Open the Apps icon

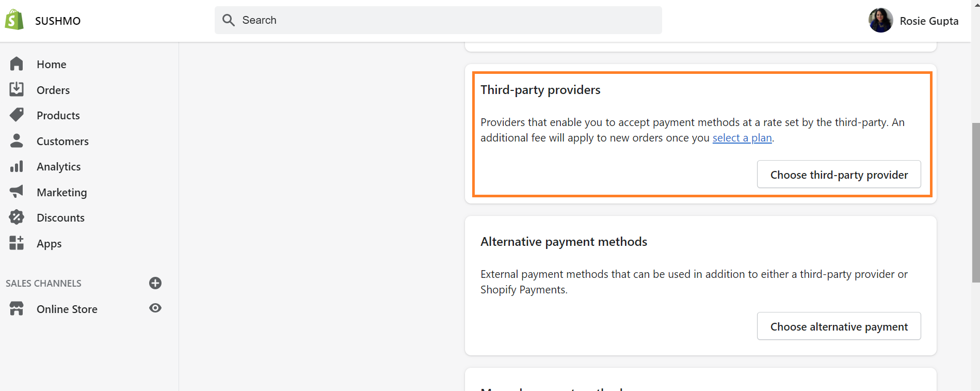pyautogui.click(x=17, y=243)
